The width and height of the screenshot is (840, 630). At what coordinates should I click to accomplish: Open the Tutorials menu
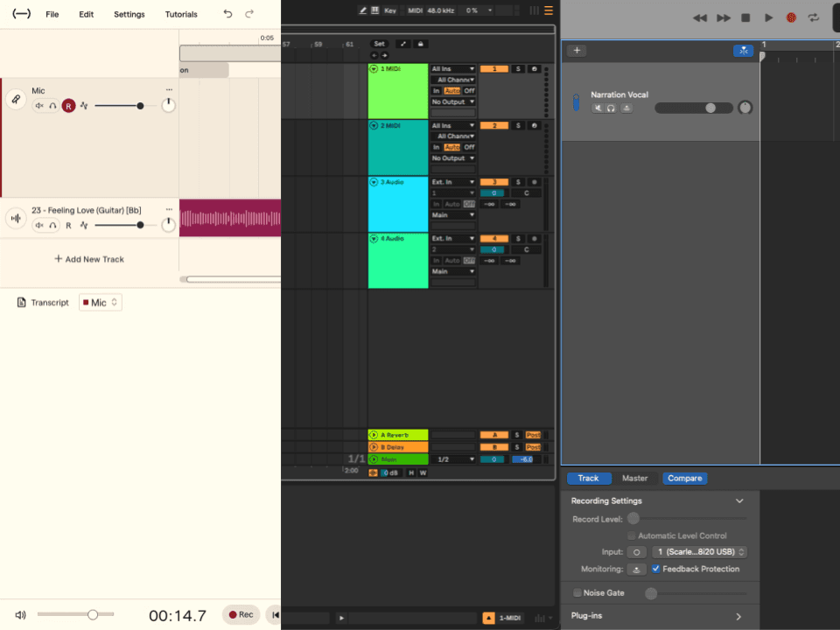(181, 15)
